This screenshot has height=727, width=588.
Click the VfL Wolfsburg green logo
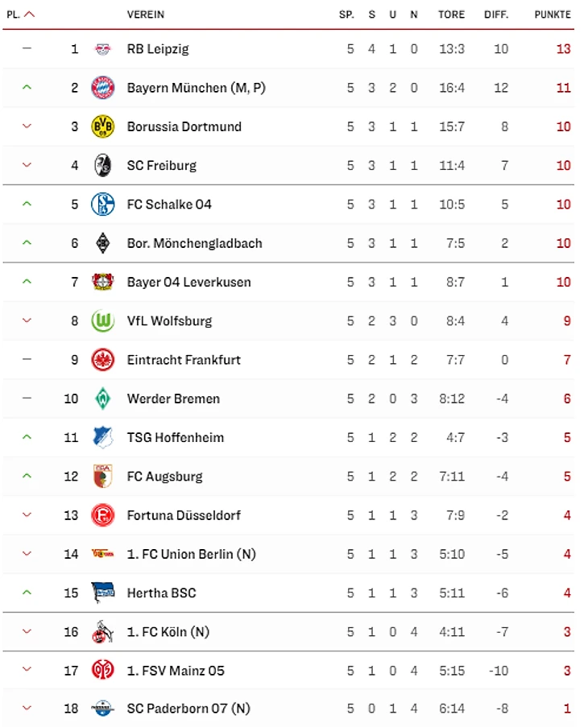[x=102, y=320]
